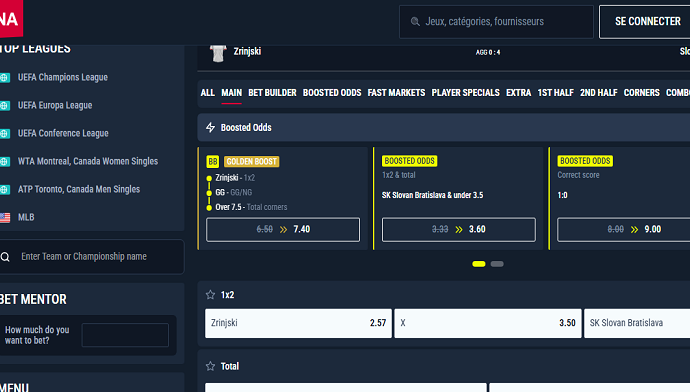Open the 1ST HALF markets tab
This screenshot has width=690, height=392.
[555, 93]
